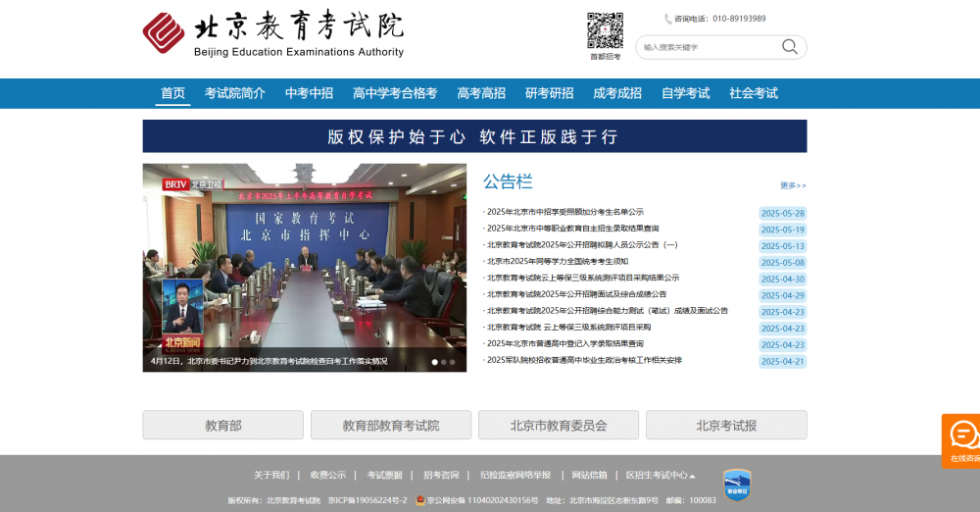The width and height of the screenshot is (980, 512).
Task: Open 公开招聘拟聘人员公示公告（一）notice
Action: [x=582, y=245]
